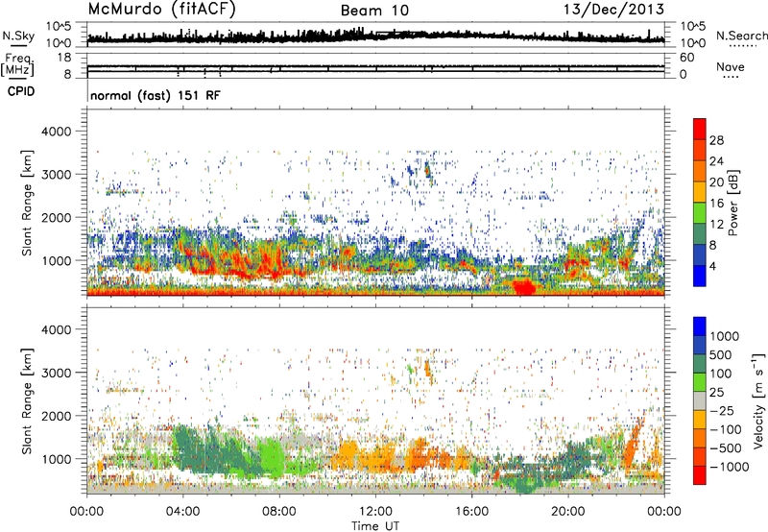768x532 pixels.
Task: Click the gray segment of Velocity colorbar
Action: click(700, 400)
